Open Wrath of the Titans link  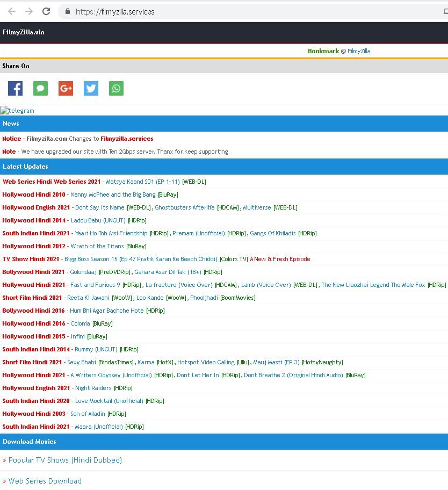click(97, 246)
